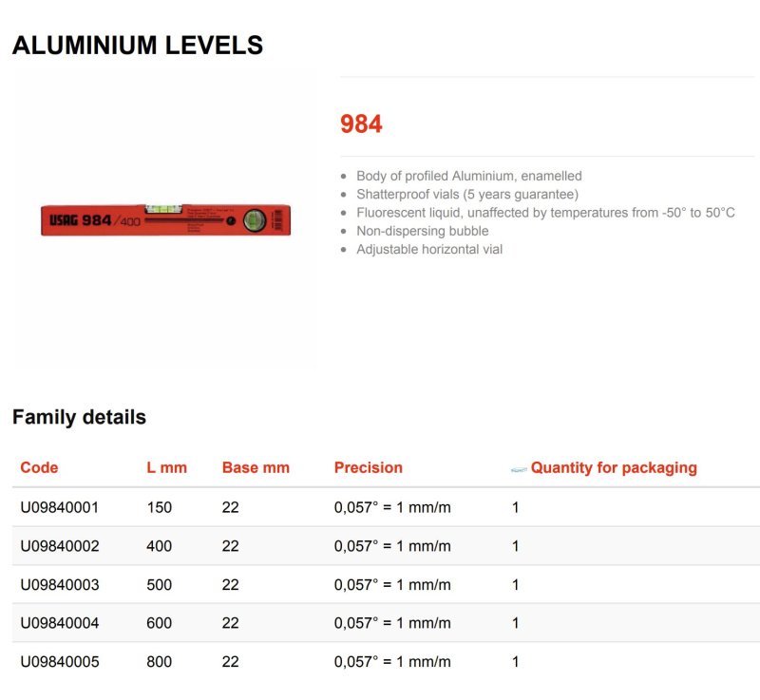The image size is (760, 700).
Task: Click length value 600 in U09840004 row
Action: tap(160, 623)
